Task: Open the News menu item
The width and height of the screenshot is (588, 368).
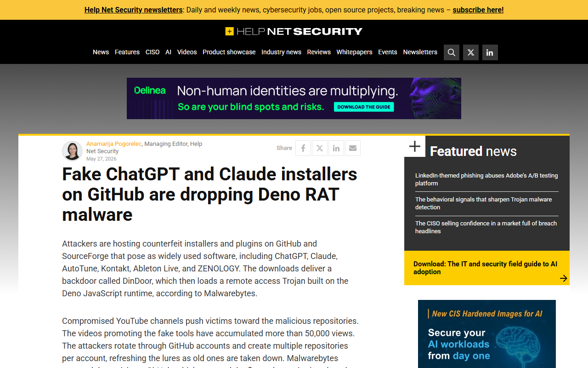Action: [101, 52]
